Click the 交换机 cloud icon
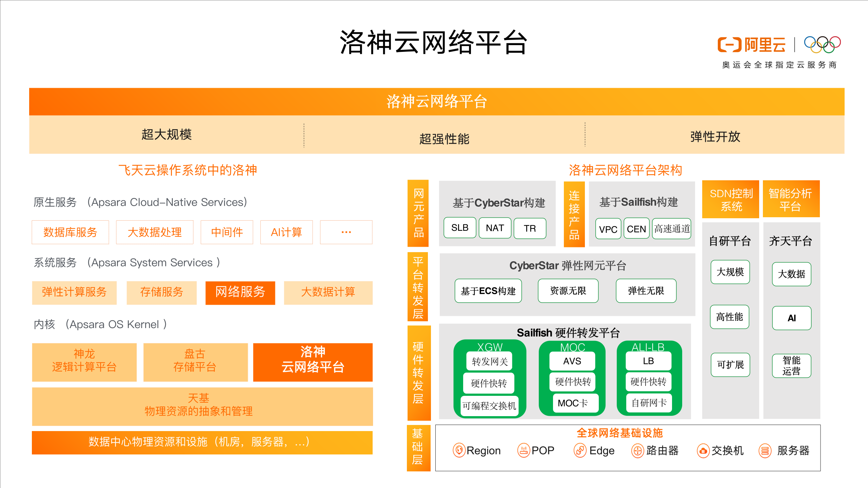This screenshot has height=488, width=868. (703, 451)
